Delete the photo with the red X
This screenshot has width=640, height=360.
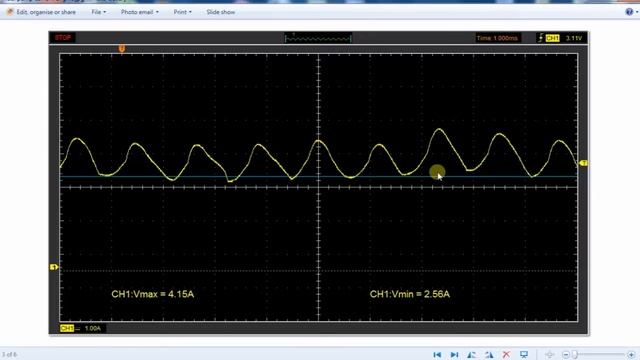coord(506,354)
